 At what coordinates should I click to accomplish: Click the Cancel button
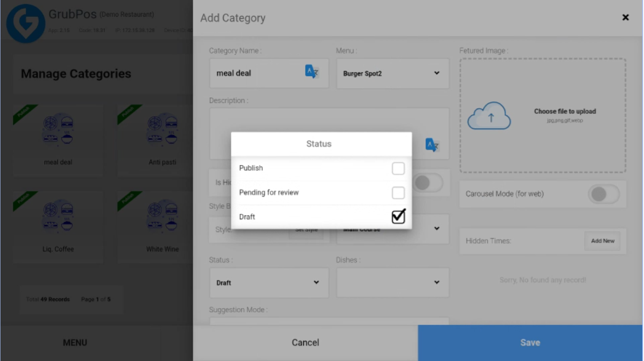[x=305, y=342]
